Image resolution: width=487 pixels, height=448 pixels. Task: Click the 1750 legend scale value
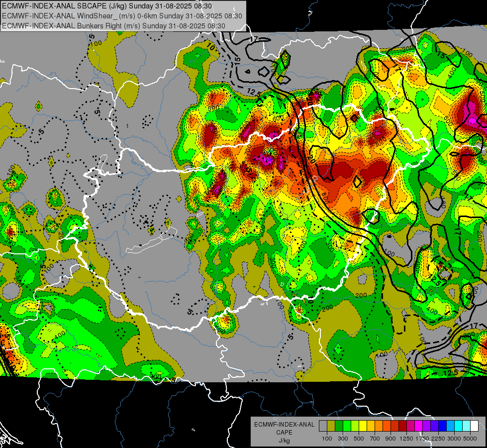click(x=422, y=439)
